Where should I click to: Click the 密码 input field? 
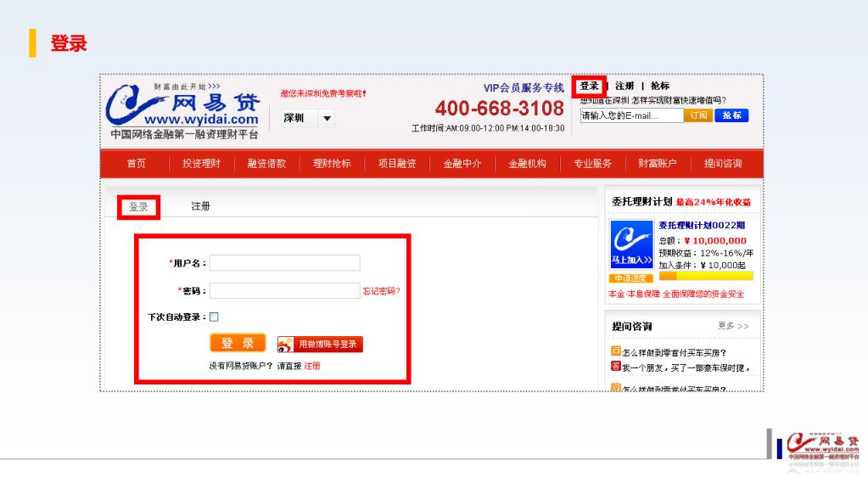[284, 290]
